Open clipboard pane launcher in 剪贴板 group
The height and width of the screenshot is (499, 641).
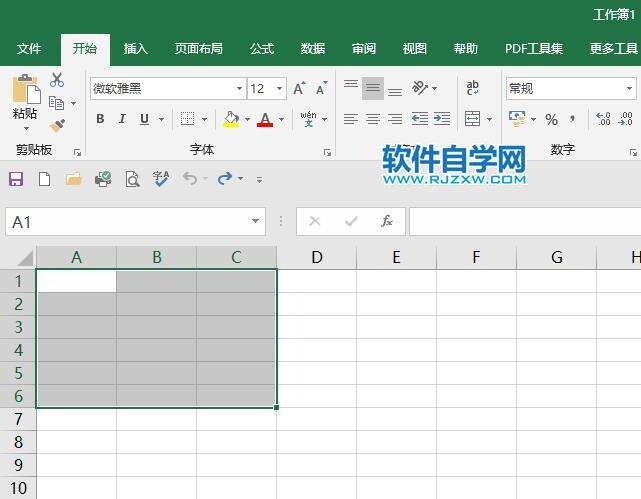coord(77,152)
